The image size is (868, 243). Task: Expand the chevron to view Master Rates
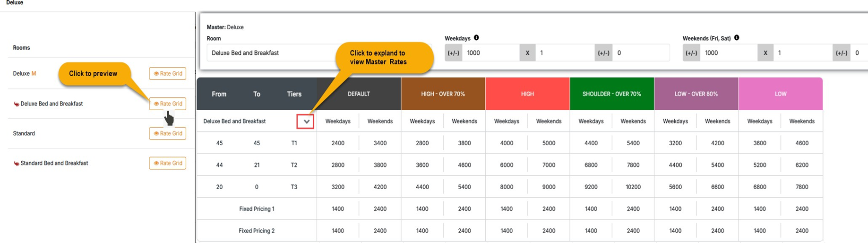coord(306,121)
